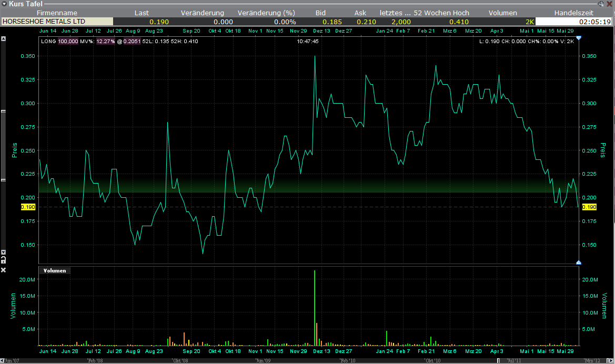Select the Volumen study label
This screenshot has width=615, height=364.
point(55,270)
